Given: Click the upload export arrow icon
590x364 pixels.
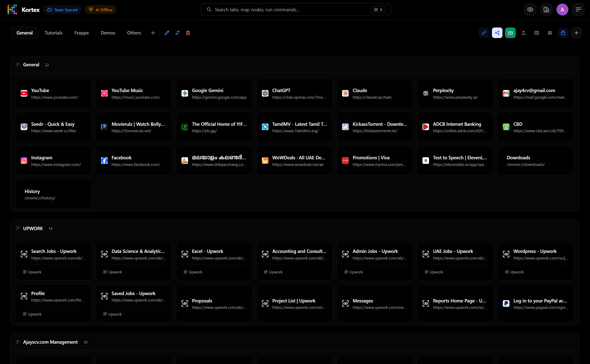Looking at the screenshot, I should coord(523,33).
